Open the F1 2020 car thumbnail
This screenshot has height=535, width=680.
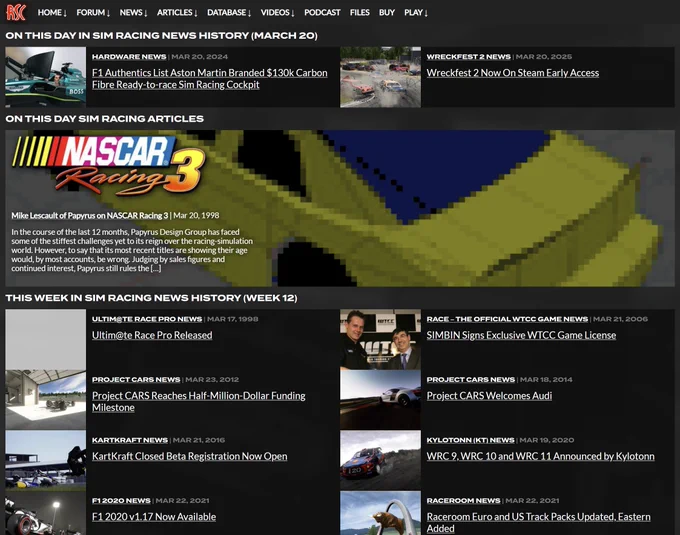46,513
